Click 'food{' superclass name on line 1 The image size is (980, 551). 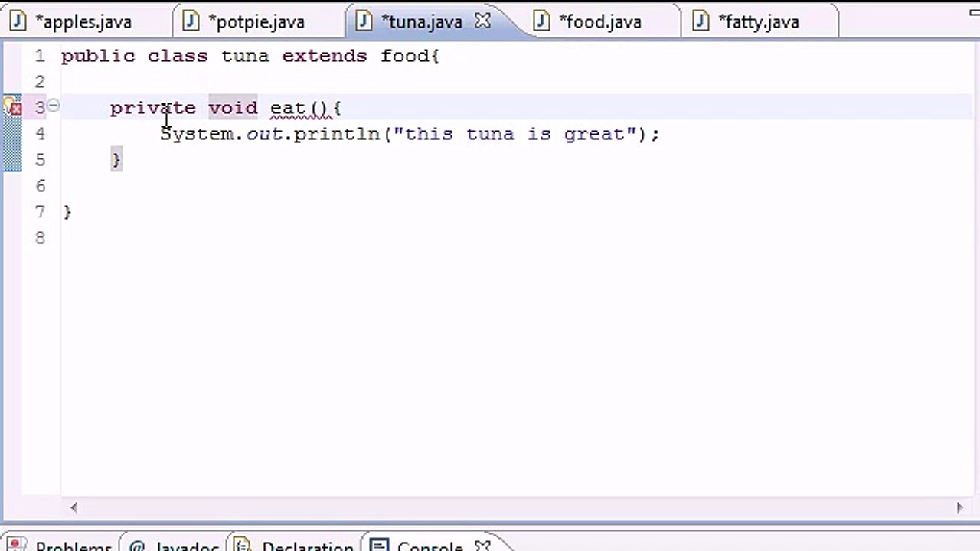pyautogui.click(x=410, y=56)
